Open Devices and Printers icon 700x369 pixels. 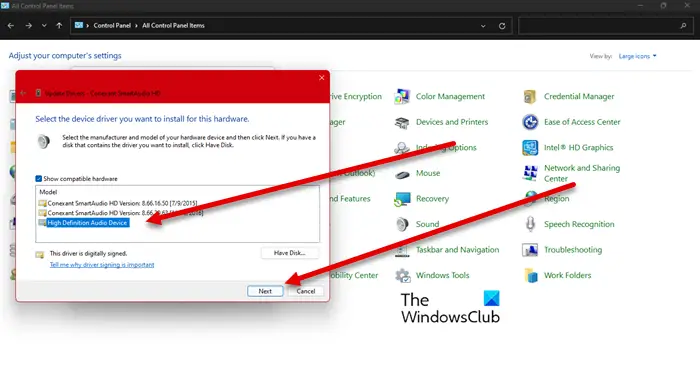click(402, 122)
